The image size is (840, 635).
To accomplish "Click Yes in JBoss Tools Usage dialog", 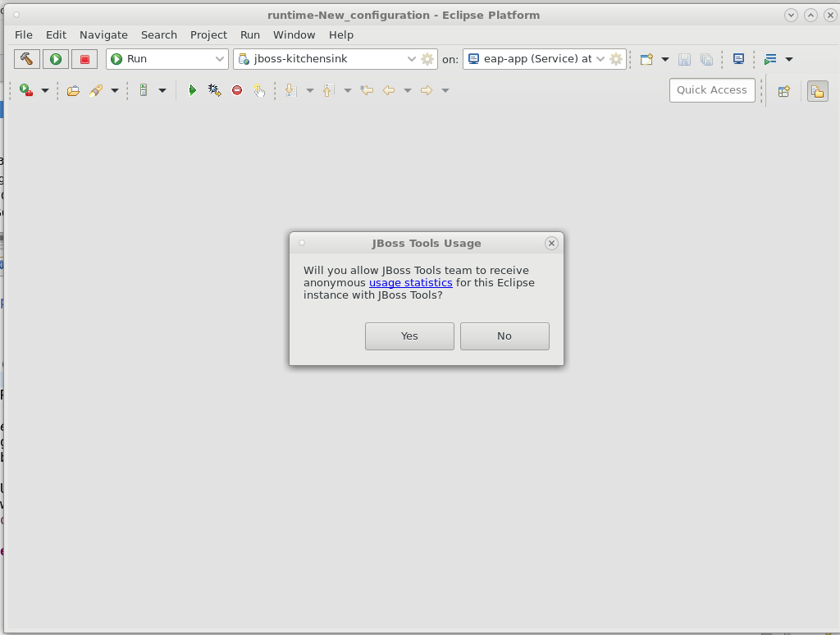I will click(x=409, y=336).
